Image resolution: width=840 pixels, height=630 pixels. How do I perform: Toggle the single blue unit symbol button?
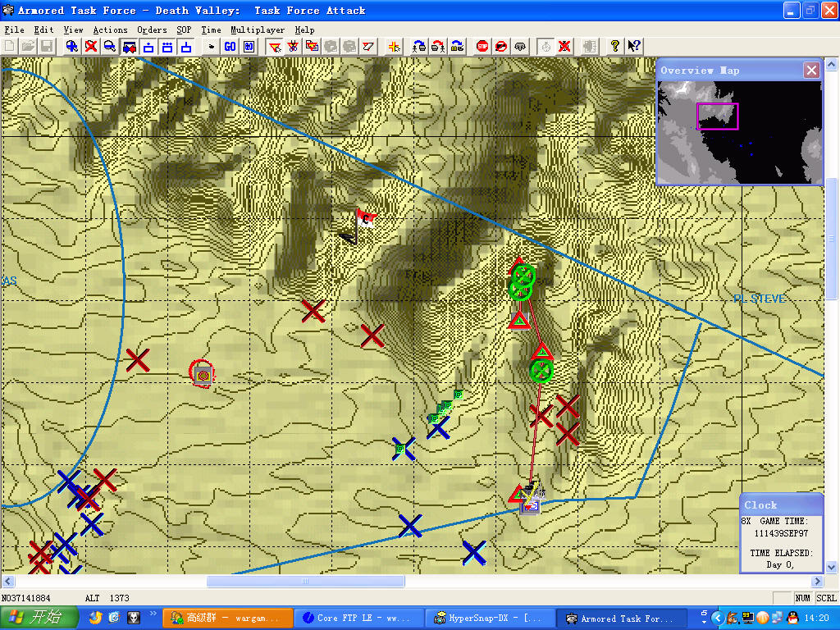tap(148, 47)
